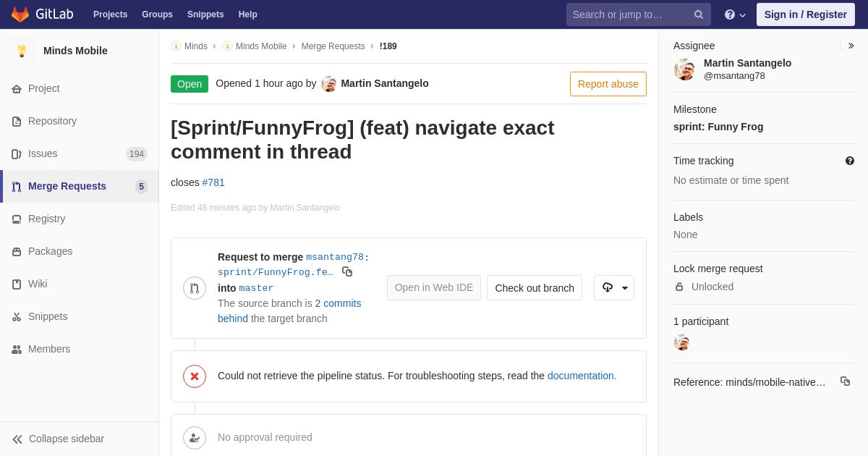Collapse the sidebar with the double-chevron
This screenshot has height=456, width=868.
[x=17, y=439]
